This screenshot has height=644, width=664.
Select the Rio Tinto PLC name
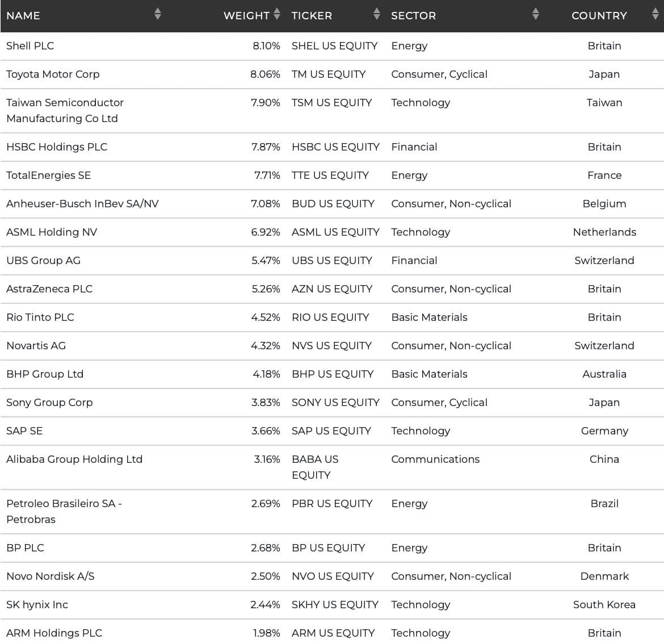[40, 317]
